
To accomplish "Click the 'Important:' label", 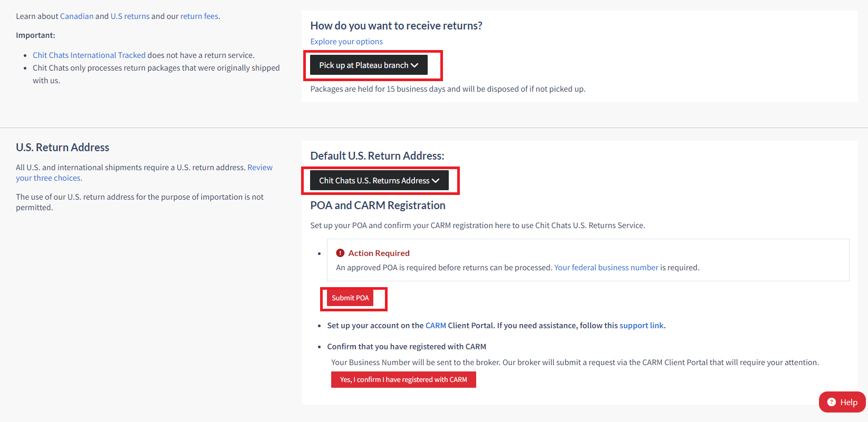I will (x=35, y=35).
